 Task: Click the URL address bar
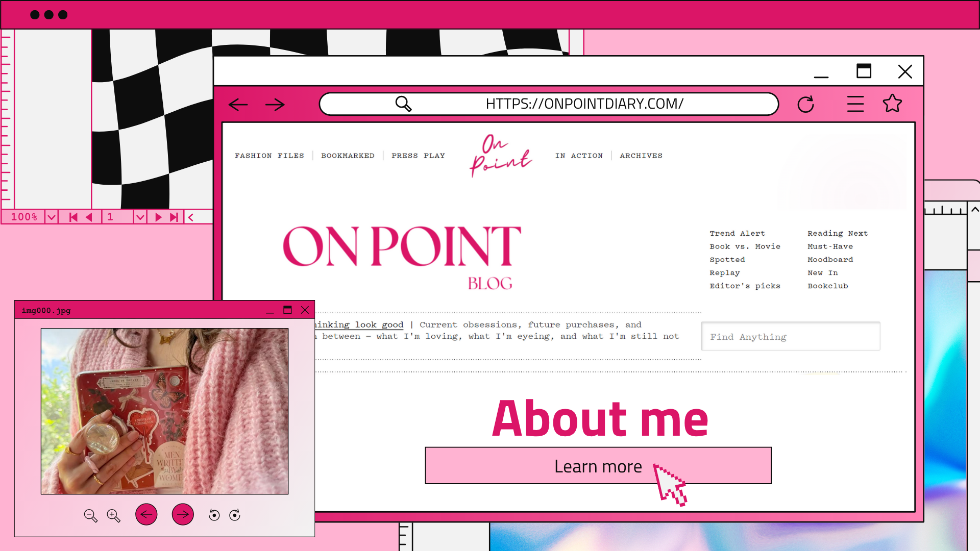[x=584, y=104]
